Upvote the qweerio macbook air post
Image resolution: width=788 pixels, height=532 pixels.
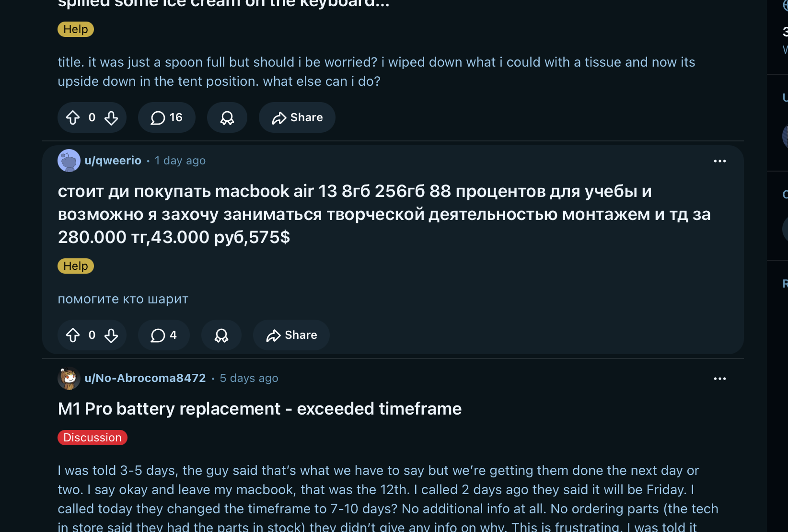point(73,335)
